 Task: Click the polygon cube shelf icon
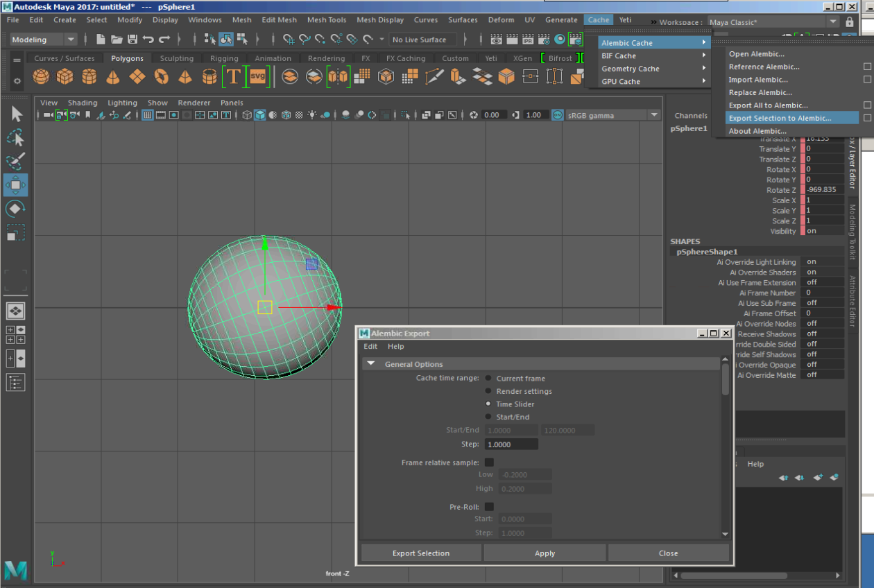click(65, 76)
